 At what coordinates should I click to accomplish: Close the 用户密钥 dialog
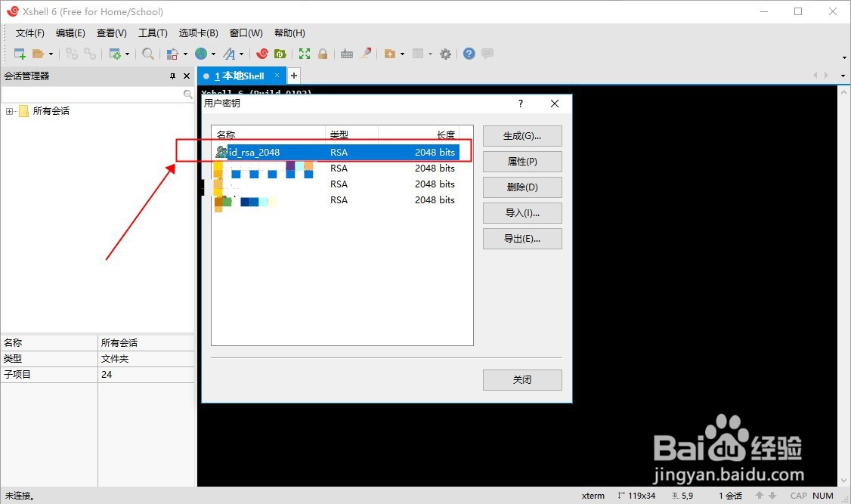[555, 104]
